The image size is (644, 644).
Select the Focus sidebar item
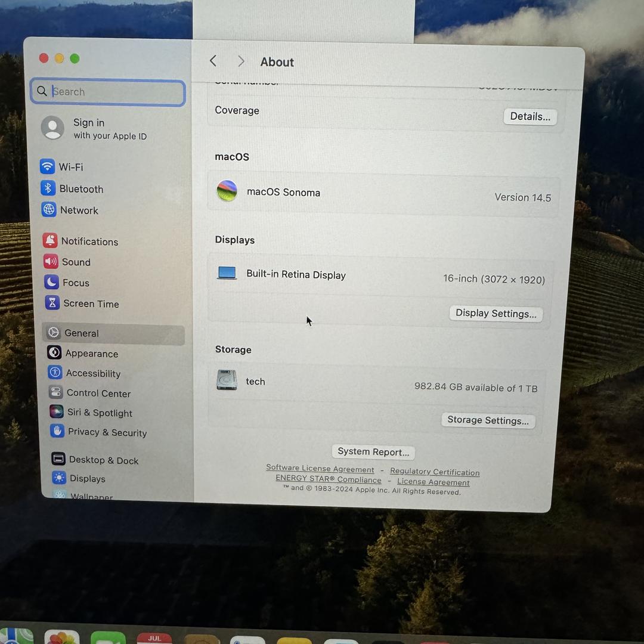(76, 283)
